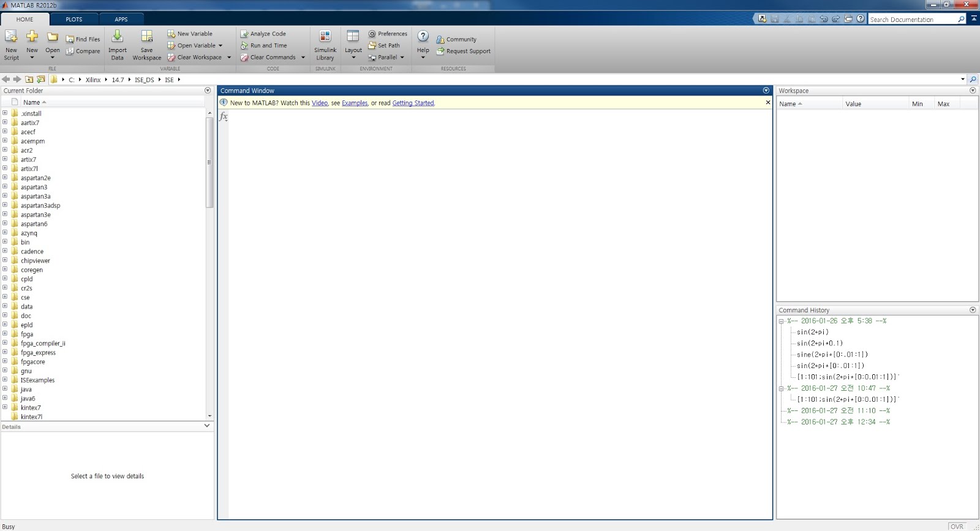Screen dimensions: 980x531
Task: Expand the Details panel
Action: click(207, 426)
